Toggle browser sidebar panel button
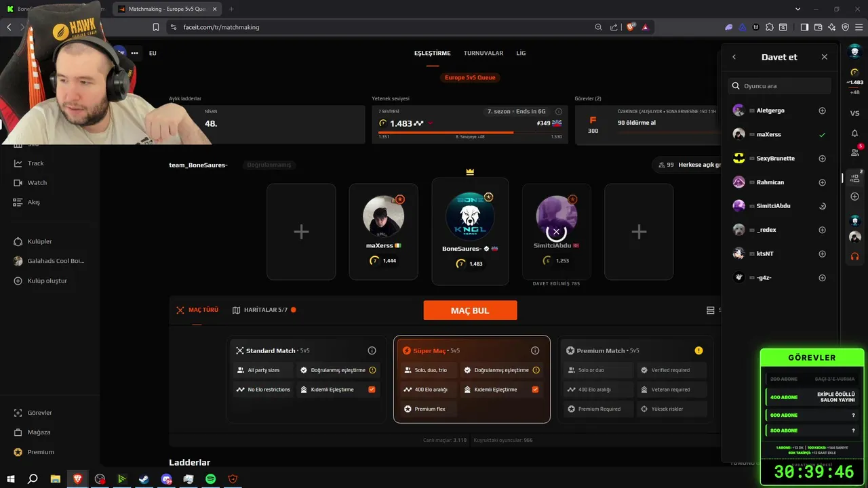This screenshot has width=868, height=488. (804, 27)
